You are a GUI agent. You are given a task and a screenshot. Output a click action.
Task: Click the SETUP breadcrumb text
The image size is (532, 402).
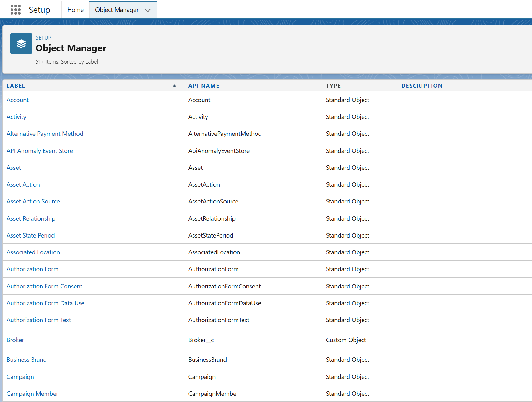coord(43,38)
